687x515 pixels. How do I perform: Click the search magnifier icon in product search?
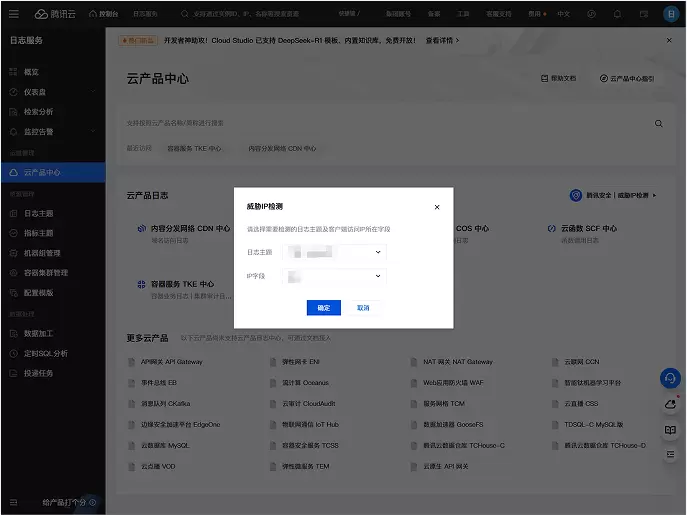(x=659, y=123)
